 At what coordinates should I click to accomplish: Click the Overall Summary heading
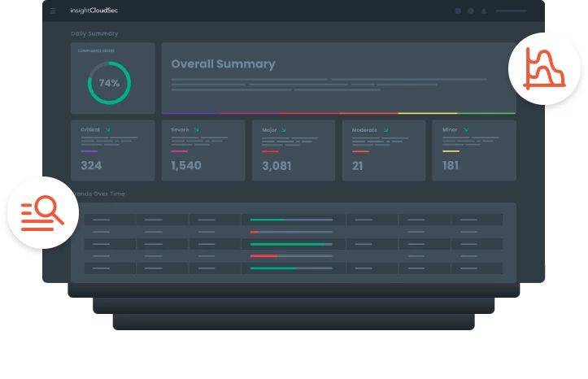click(x=223, y=64)
